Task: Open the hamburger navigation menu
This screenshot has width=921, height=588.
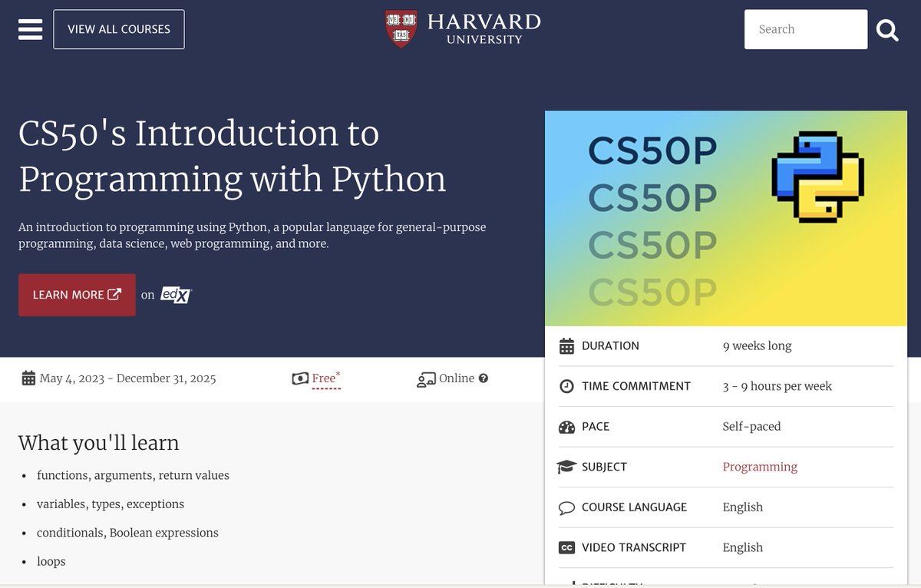Action: pos(30,29)
